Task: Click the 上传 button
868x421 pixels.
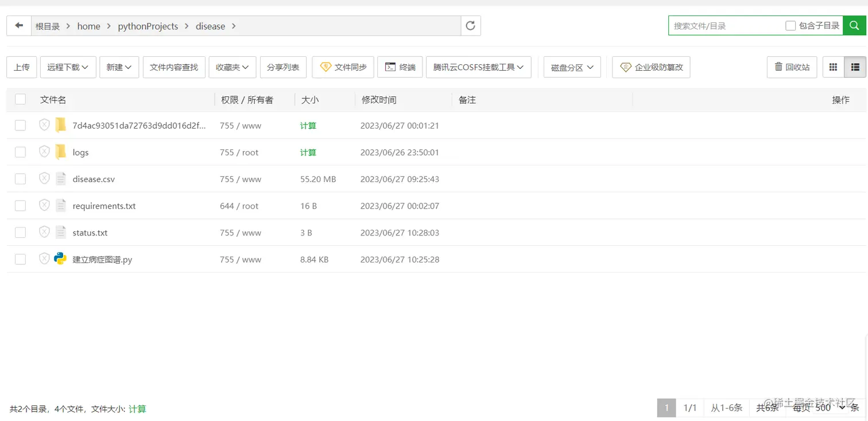Action: pos(22,67)
